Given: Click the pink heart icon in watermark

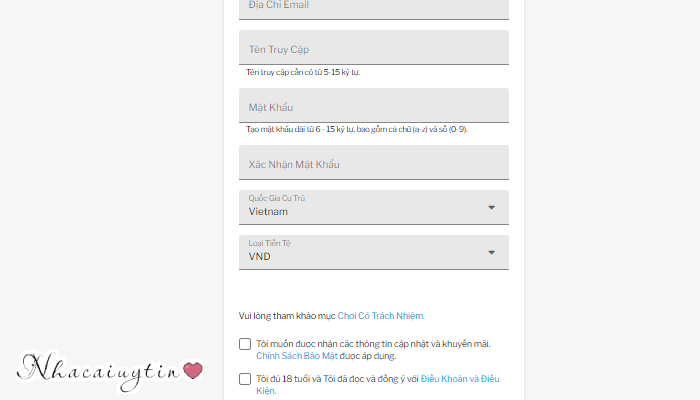Looking at the screenshot, I should pyautogui.click(x=193, y=371).
